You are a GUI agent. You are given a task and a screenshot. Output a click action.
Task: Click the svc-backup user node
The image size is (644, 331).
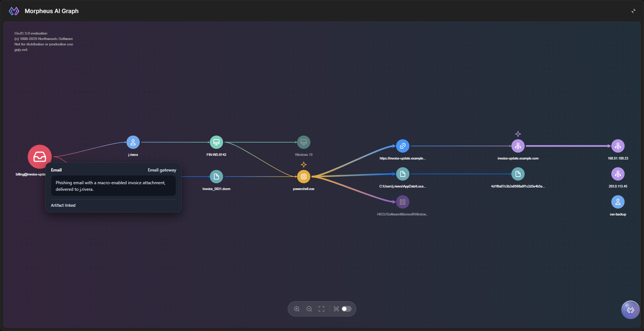click(618, 202)
